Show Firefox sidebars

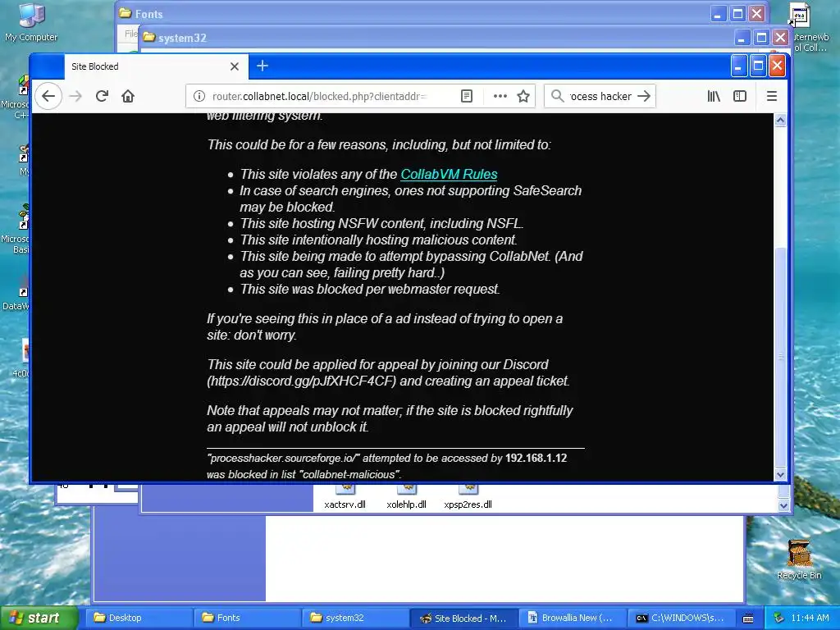click(740, 97)
